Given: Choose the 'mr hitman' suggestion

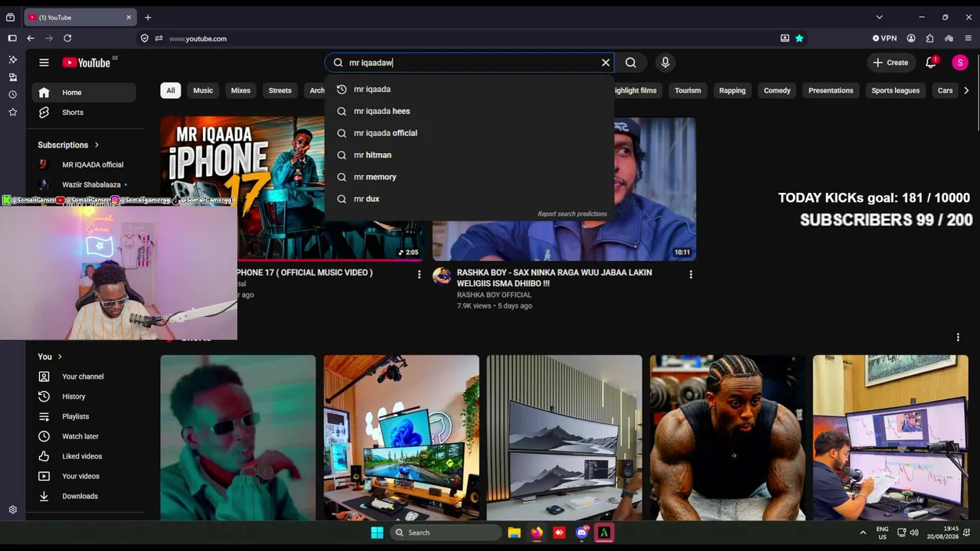Looking at the screenshot, I should point(469,155).
